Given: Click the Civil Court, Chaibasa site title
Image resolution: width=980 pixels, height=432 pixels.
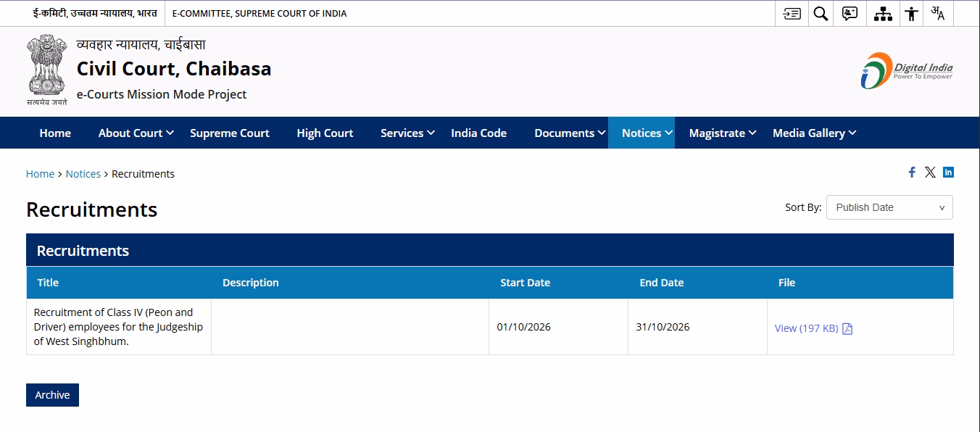Looking at the screenshot, I should pyautogui.click(x=174, y=69).
